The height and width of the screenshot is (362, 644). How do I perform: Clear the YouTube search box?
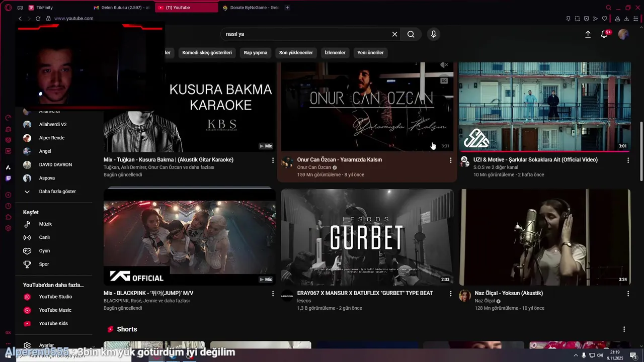(x=395, y=34)
